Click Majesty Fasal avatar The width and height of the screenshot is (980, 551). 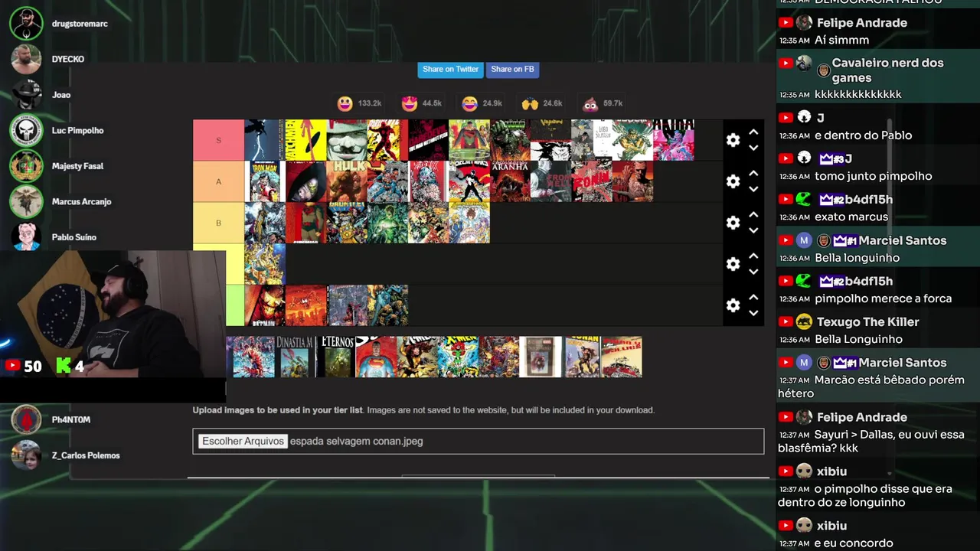[26, 166]
